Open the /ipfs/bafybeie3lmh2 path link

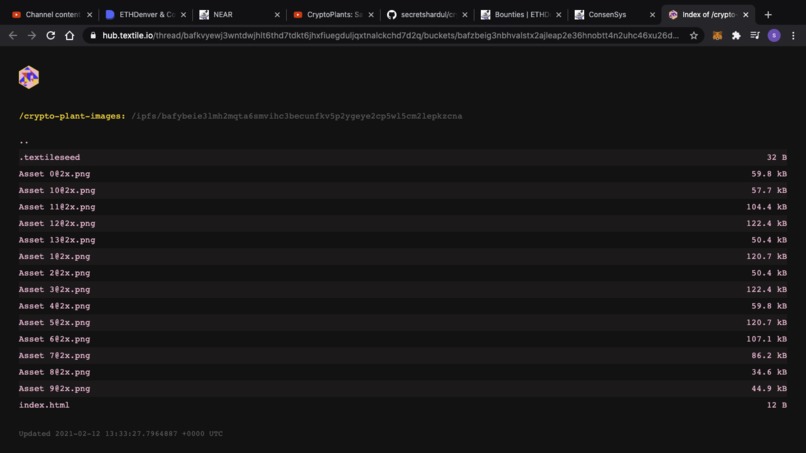297,116
